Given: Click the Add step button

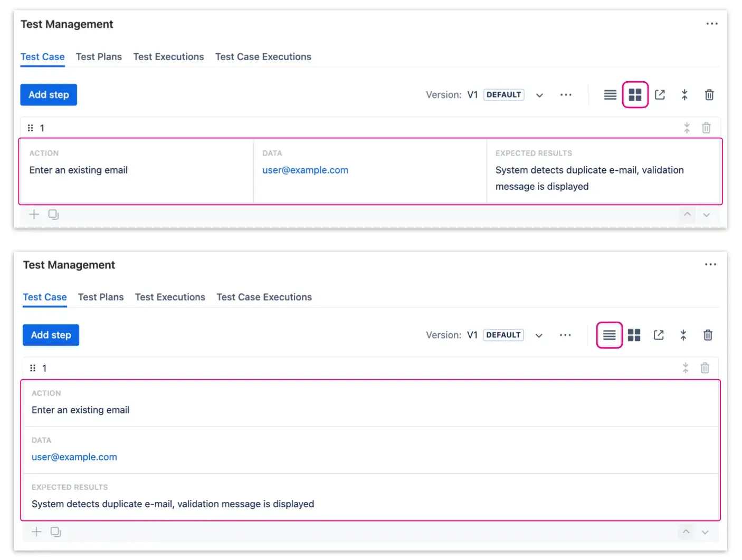Looking at the screenshot, I should click(x=49, y=94).
